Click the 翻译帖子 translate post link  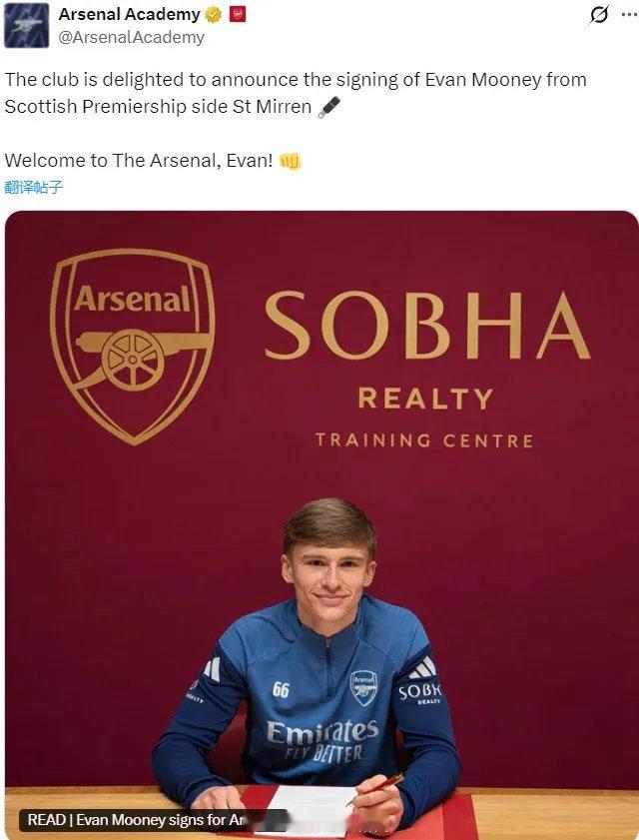coord(33,187)
